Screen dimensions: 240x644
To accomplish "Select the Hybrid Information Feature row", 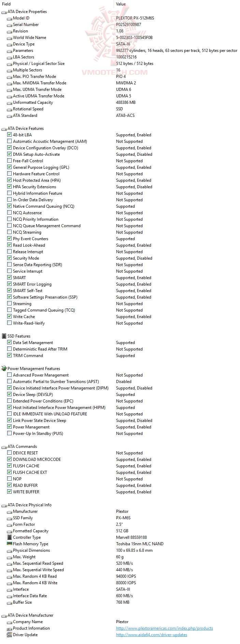I will tap(120, 193).
